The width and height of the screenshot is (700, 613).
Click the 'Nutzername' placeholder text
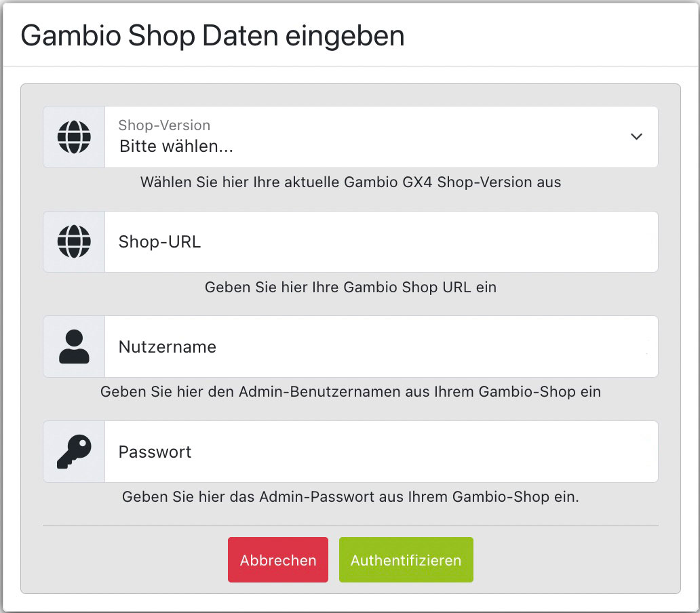tap(168, 347)
